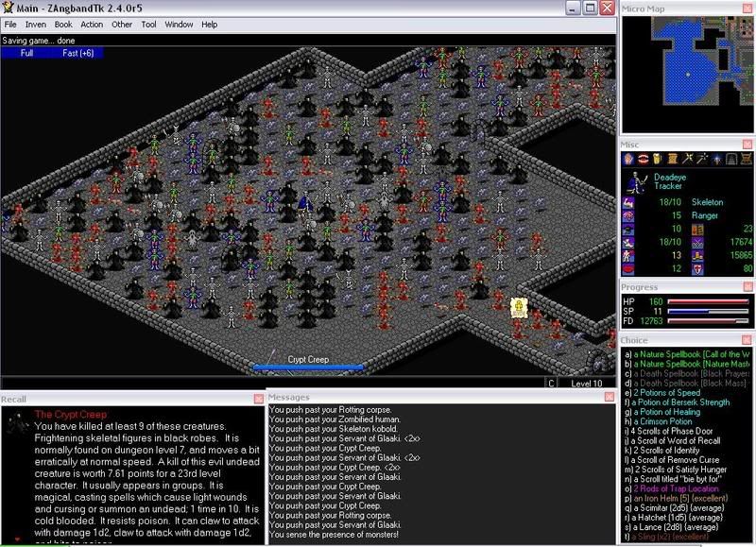Close the Recall panel

coord(258,399)
